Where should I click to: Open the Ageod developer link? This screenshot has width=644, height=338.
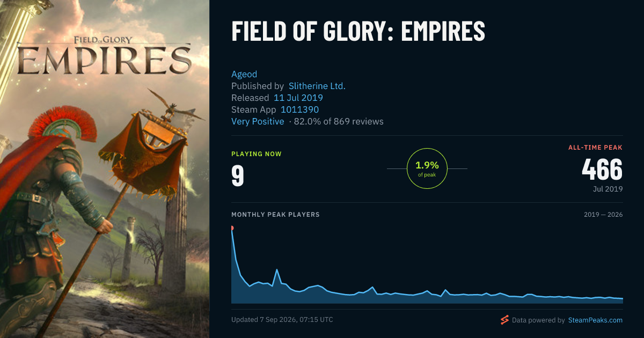point(244,74)
